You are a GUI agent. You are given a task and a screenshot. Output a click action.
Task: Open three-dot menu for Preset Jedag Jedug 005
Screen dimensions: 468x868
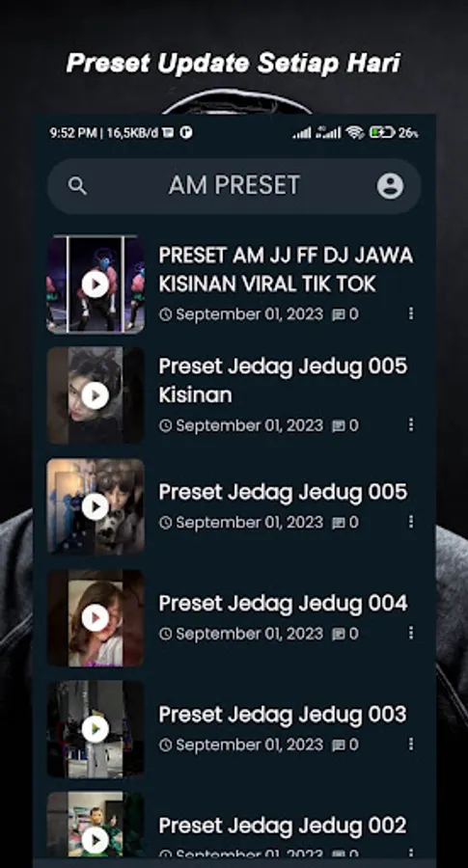411,522
